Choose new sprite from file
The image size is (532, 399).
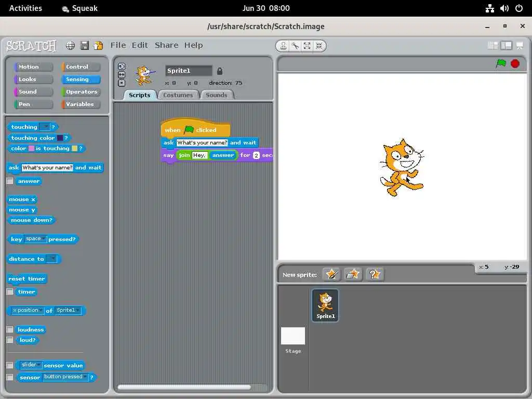353,274
